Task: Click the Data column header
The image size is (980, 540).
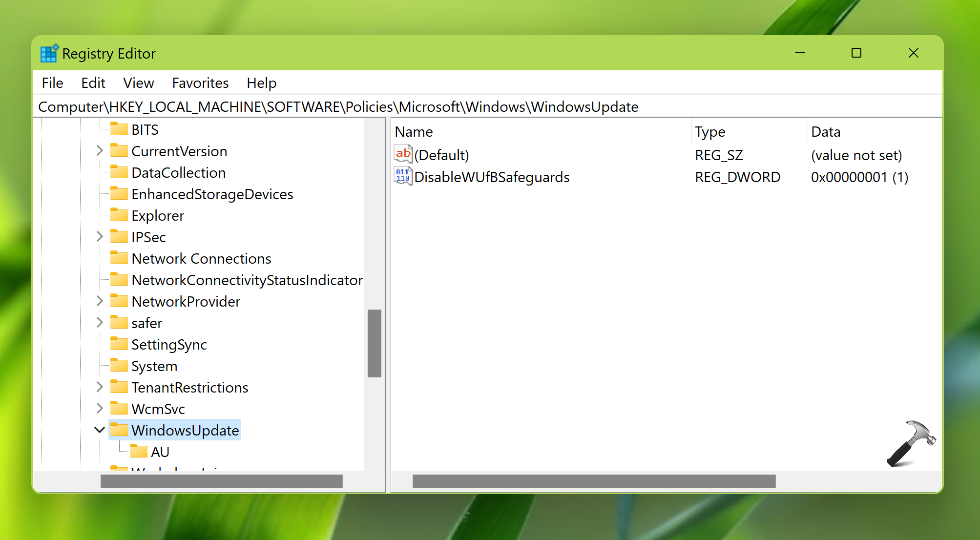Action: 825,132
